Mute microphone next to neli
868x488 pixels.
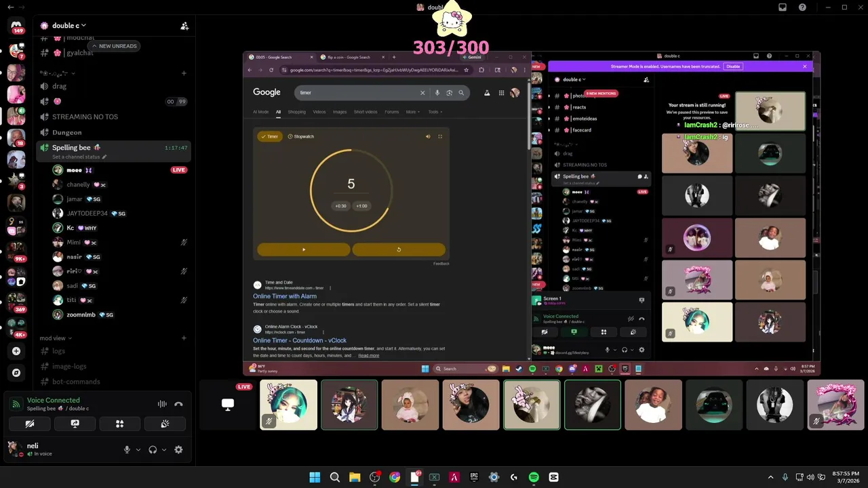point(127,449)
